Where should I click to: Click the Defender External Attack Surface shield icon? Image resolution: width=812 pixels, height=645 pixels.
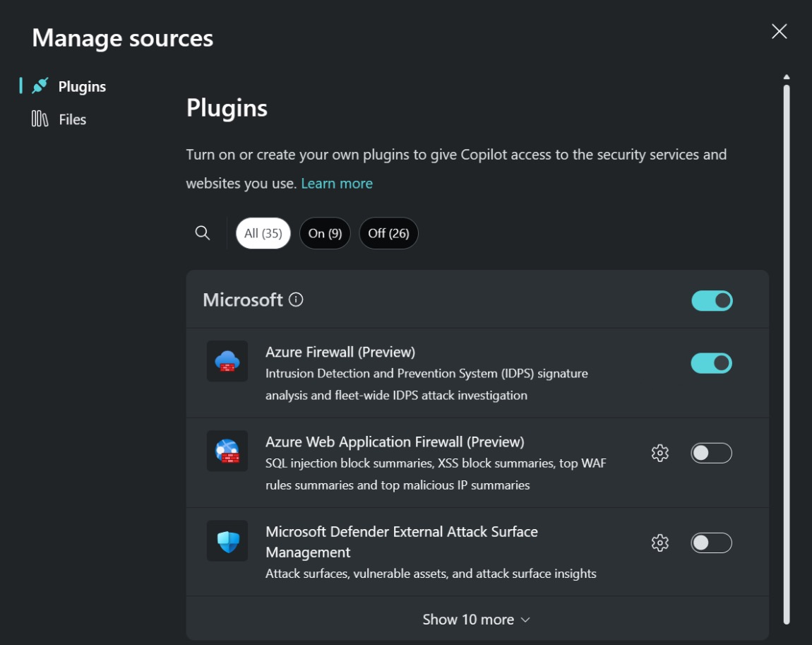pyautogui.click(x=227, y=541)
